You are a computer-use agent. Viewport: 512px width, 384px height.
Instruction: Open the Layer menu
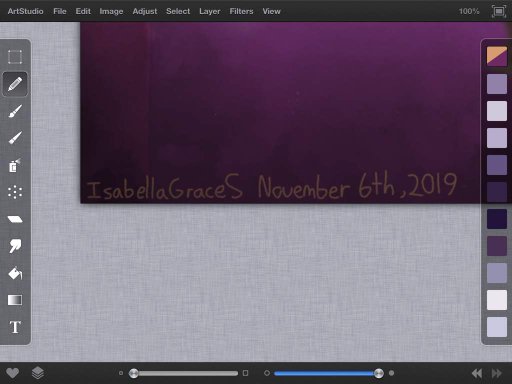click(x=210, y=11)
